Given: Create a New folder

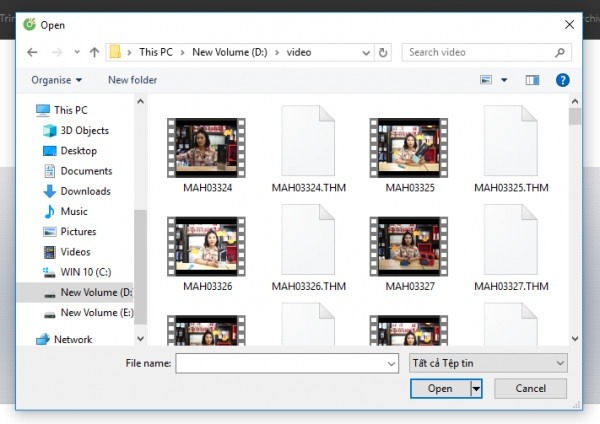Looking at the screenshot, I should [x=132, y=80].
